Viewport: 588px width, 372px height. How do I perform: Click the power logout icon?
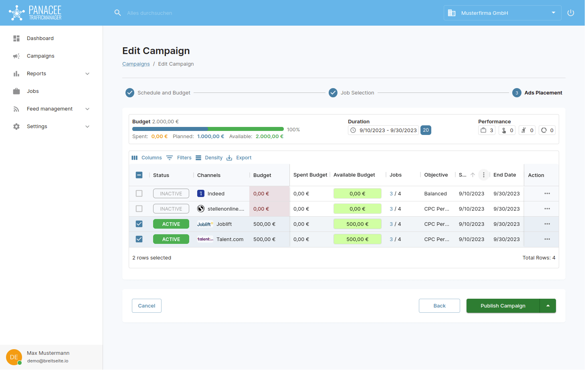coord(571,13)
